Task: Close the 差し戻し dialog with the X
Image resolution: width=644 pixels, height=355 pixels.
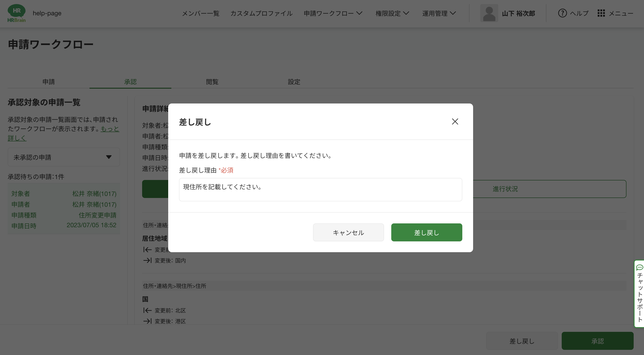Action: pyautogui.click(x=455, y=121)
